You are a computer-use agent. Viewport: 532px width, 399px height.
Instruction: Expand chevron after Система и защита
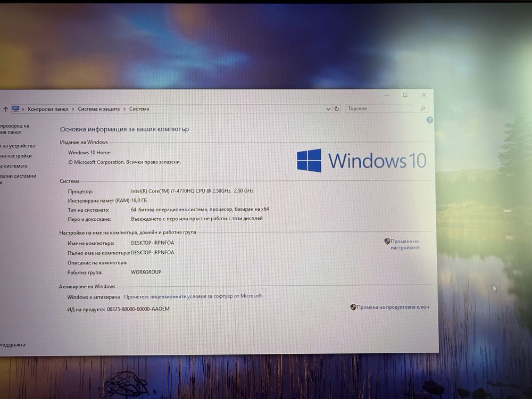point(124,109)
